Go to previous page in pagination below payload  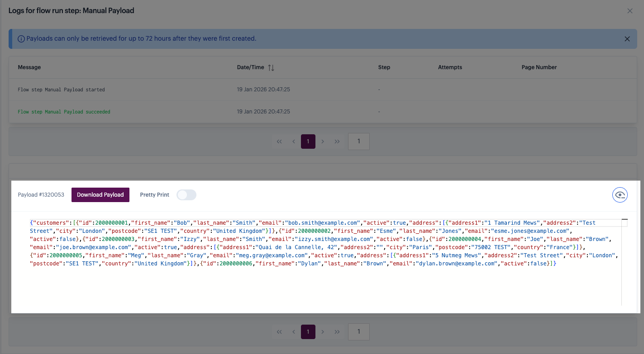pos(294,332)
